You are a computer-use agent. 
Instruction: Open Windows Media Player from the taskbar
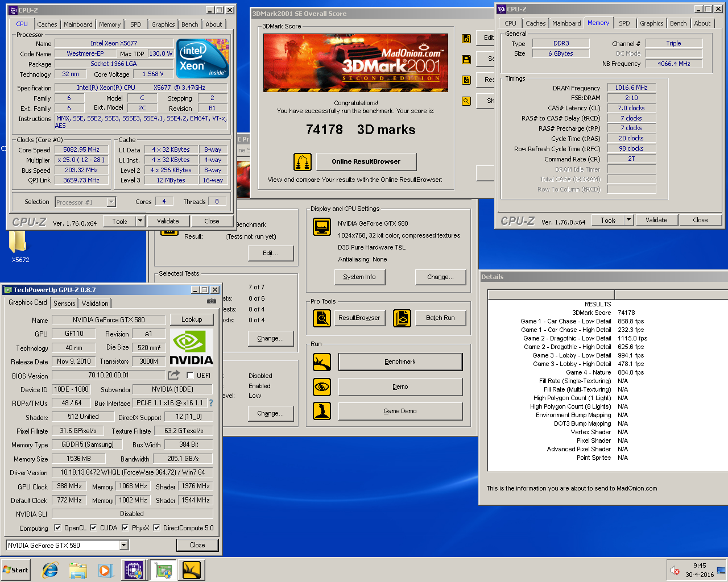tap(105, 570)
